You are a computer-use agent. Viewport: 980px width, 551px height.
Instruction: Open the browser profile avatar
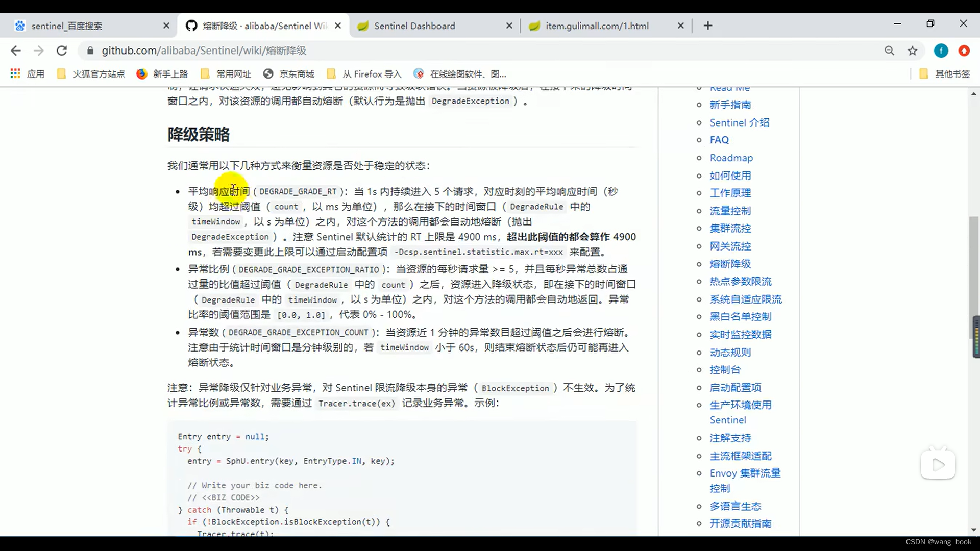click(x=941, y=51)
